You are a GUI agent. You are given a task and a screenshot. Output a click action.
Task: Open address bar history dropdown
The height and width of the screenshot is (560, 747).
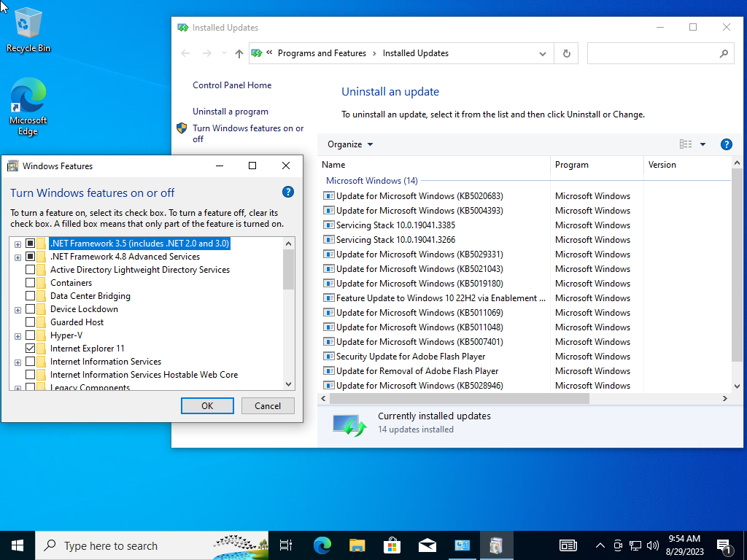coord(542,53)
